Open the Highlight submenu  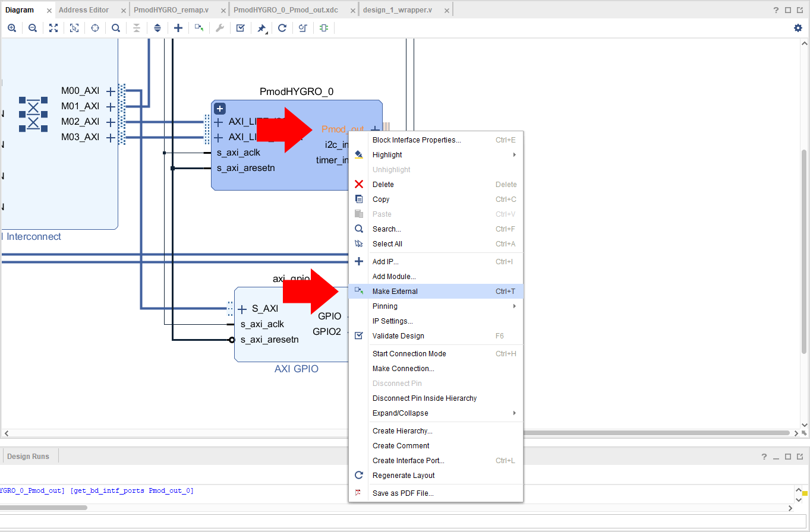point(436,155)
